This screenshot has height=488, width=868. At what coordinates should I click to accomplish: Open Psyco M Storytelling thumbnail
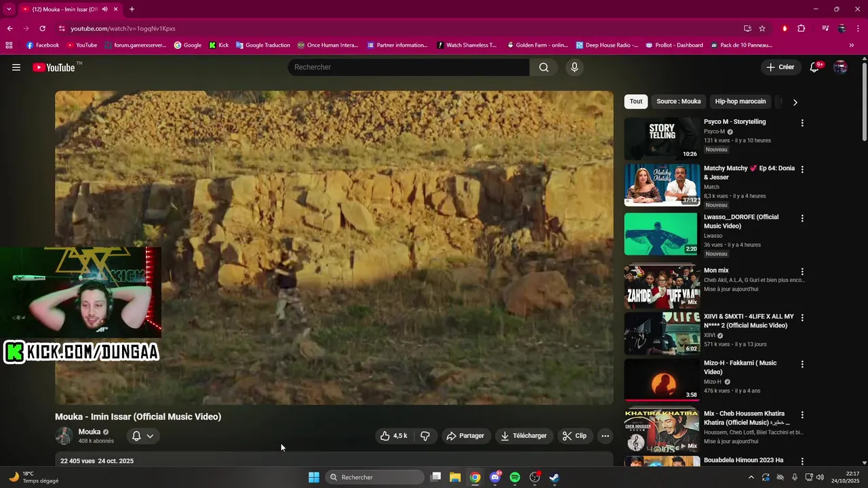tap(662, 139)
